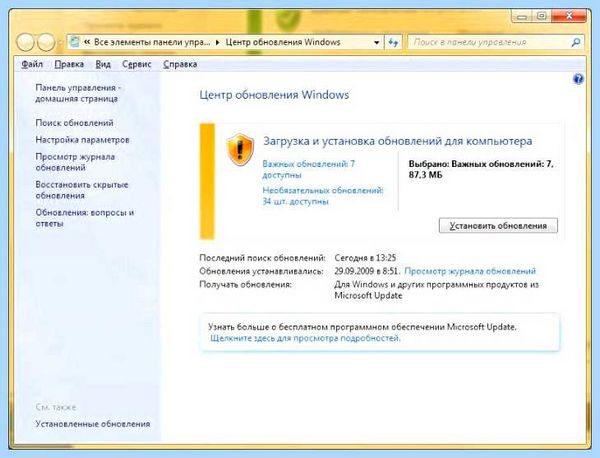
Task: Click the blue help question mark icon
Action: pos(578,79)
